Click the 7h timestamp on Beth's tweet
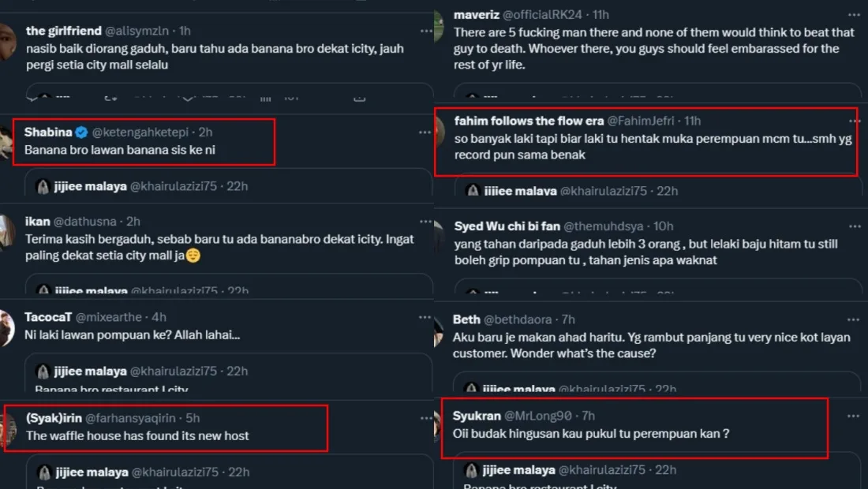 coord(568,319)
